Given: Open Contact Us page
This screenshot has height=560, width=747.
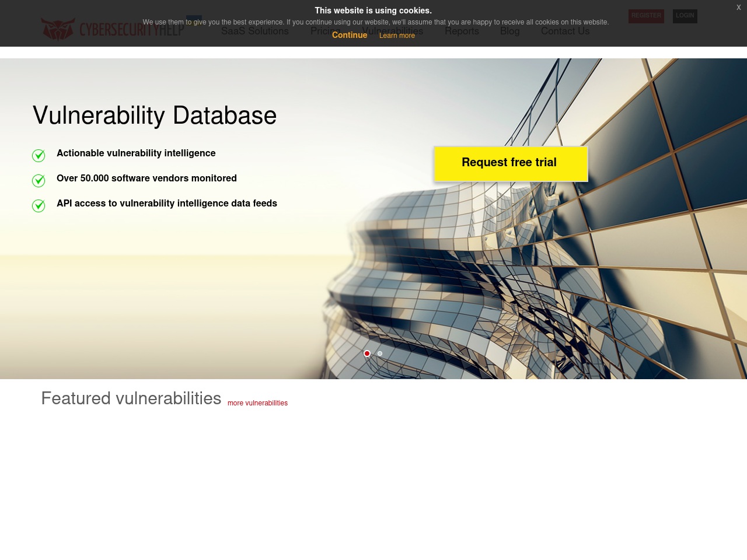Looking at the screenshot, I should click(x=565, y=31).
